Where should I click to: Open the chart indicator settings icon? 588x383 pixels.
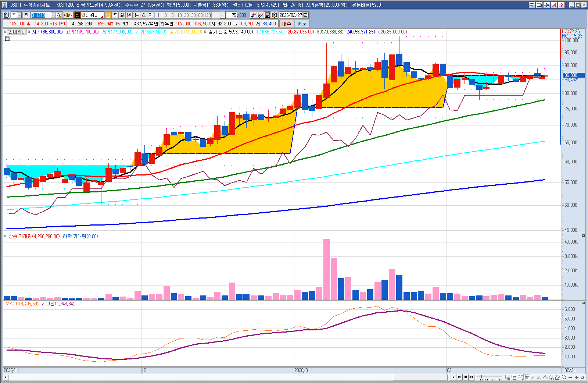tap(261, 15)
